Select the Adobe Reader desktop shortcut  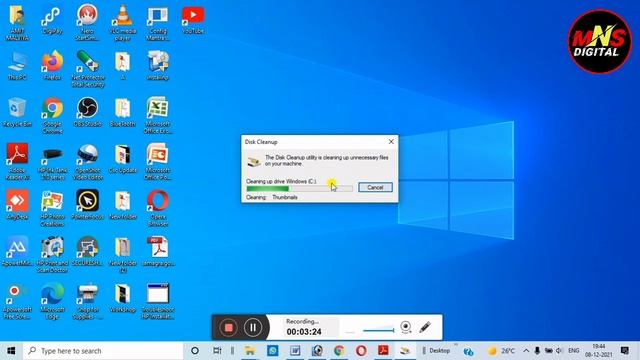pos(17,162)
